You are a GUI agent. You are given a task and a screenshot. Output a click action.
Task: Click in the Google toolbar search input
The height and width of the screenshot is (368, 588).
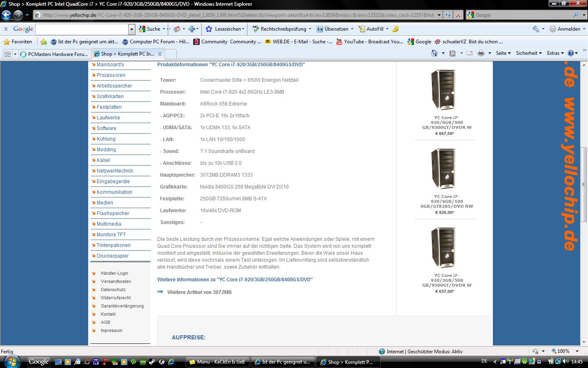pos(82,29)
